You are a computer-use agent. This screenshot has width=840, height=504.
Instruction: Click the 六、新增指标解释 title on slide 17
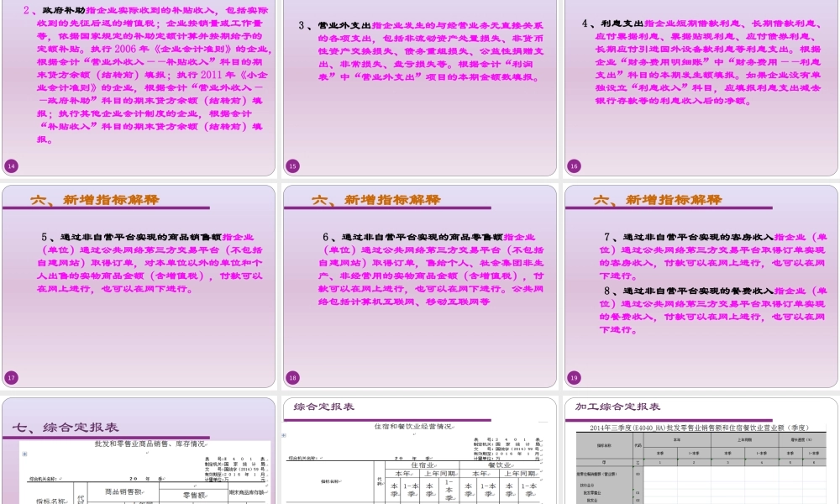[x=95, y=200]
